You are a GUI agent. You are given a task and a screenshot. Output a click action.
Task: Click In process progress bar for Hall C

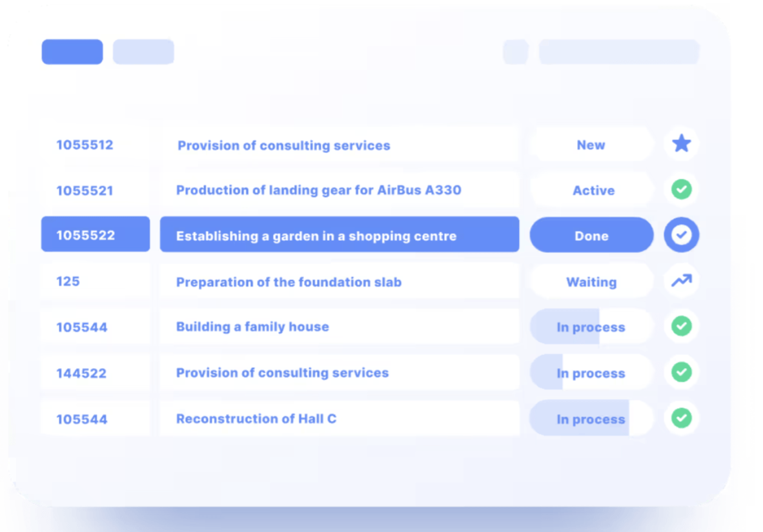[x=591, y=418]
